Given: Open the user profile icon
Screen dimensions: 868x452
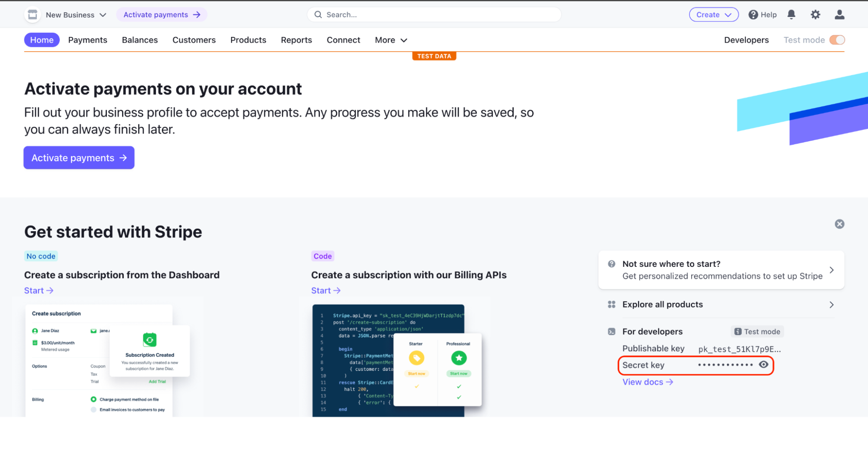Looking at the screenshot, I should tap(839, 15).
